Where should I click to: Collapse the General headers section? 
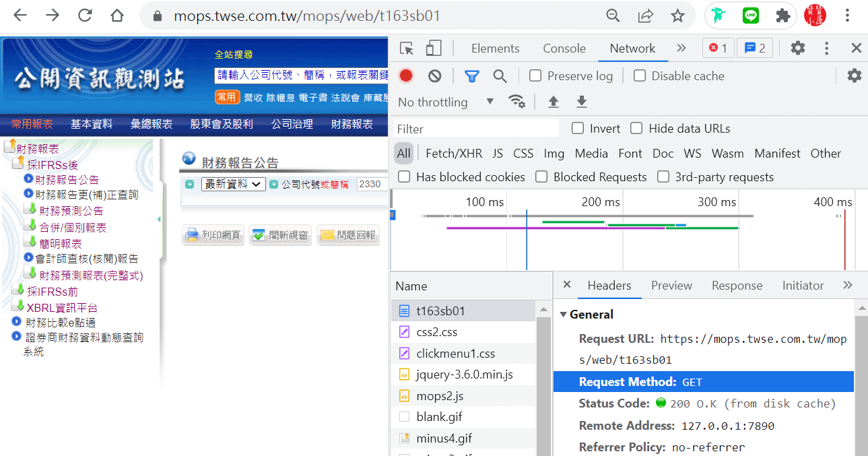click(564, 315)
